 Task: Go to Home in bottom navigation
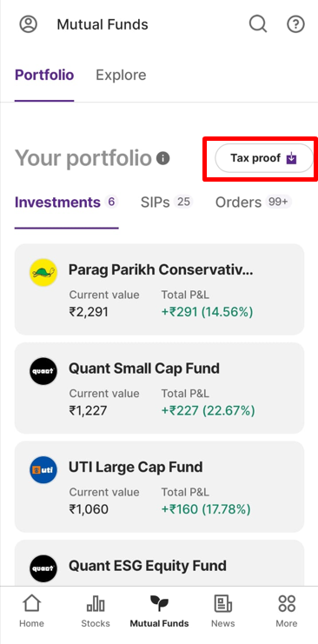[x=31, y=611]
